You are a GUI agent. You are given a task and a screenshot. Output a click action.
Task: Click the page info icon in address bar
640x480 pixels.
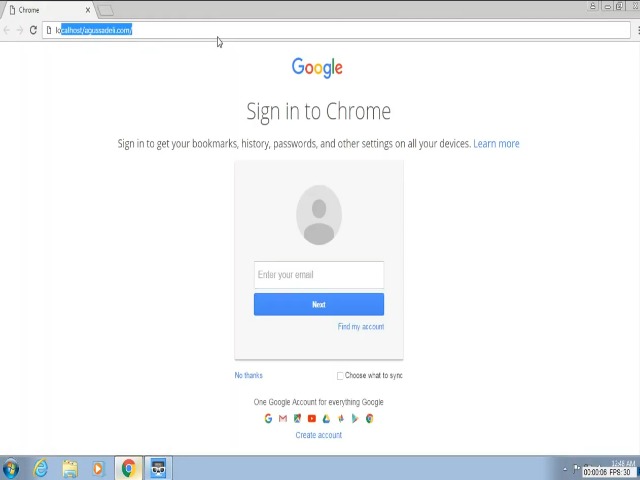[49, 30]
